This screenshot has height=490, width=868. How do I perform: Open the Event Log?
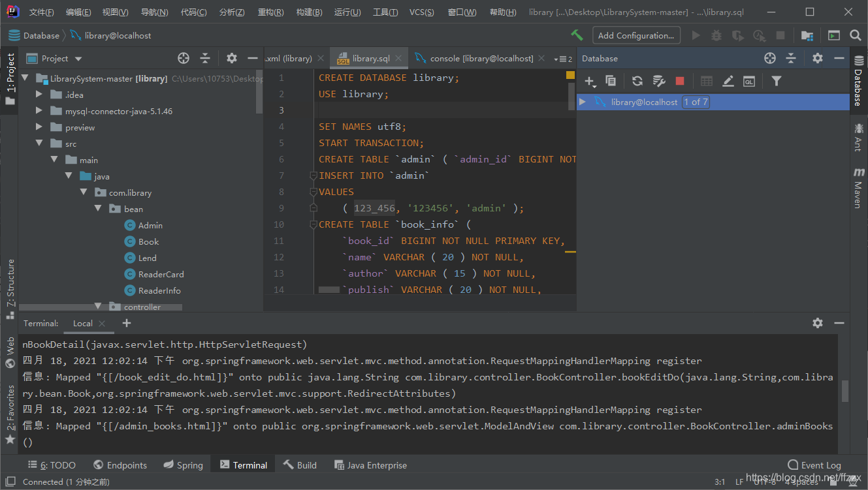[x=814, y=465]
